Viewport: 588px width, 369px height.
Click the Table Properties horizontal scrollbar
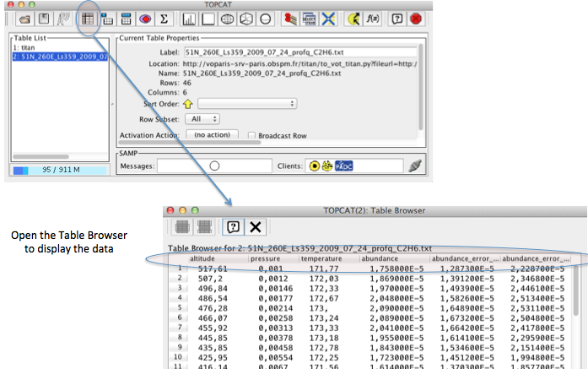pos(190,142)
